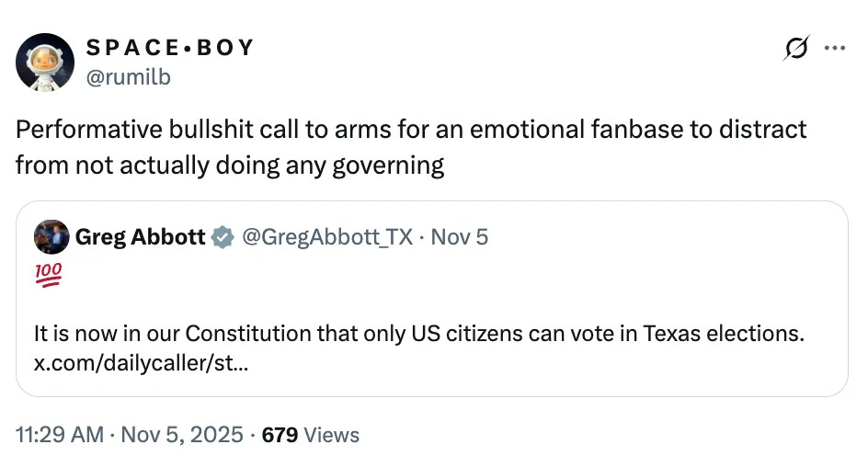
Task: Follow the x.com/dailycaller link
Action: click(x=140, y=362)
